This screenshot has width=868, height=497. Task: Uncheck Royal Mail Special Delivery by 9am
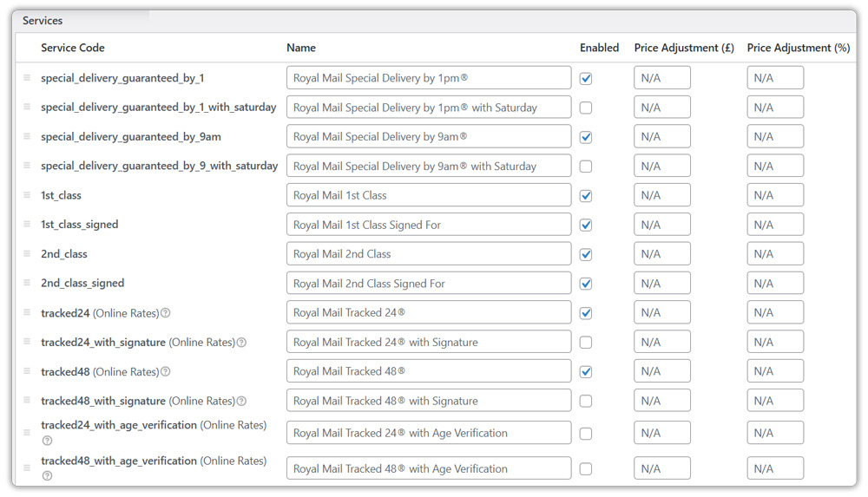point(586,137)
